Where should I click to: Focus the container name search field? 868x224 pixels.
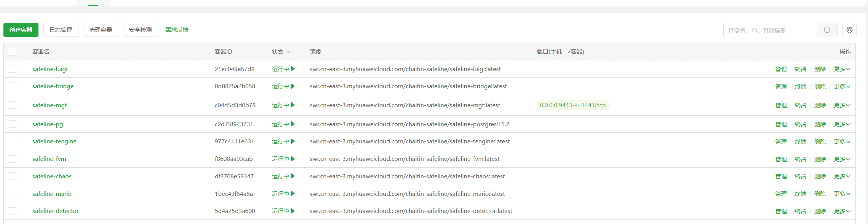click(x=769, y=30)
